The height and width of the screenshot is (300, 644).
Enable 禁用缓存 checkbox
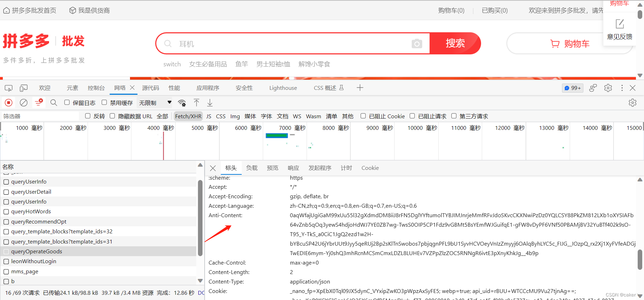[x=104, y=102]
